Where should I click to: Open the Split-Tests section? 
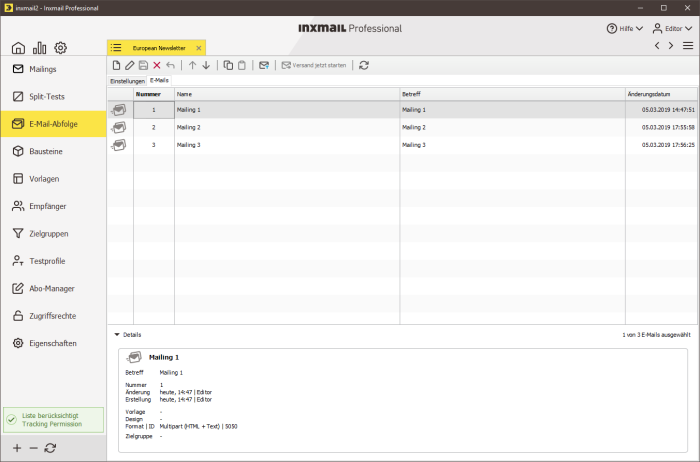54,96
